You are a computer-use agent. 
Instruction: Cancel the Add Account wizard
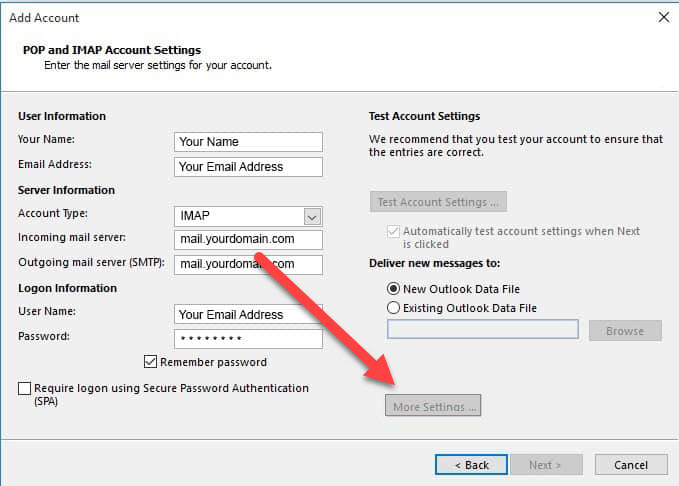[631, 465]
